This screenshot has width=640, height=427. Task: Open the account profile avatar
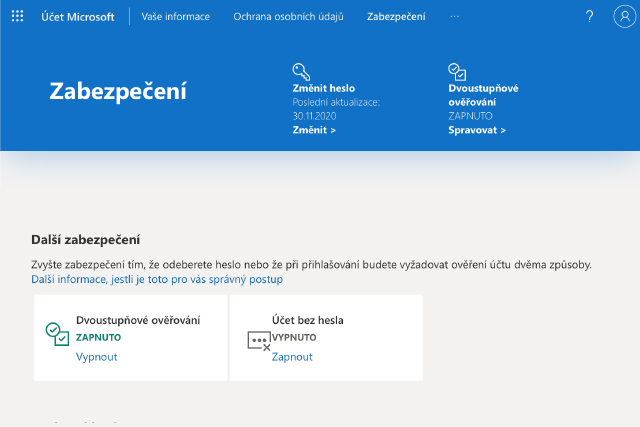point(624,16)
